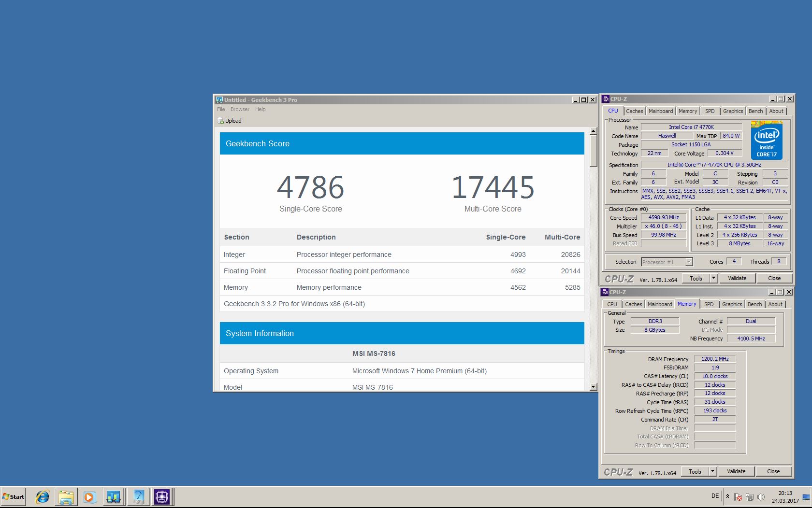Click Close button in bottom CPU-Z
812x508 pixels.
pos(773,471)
